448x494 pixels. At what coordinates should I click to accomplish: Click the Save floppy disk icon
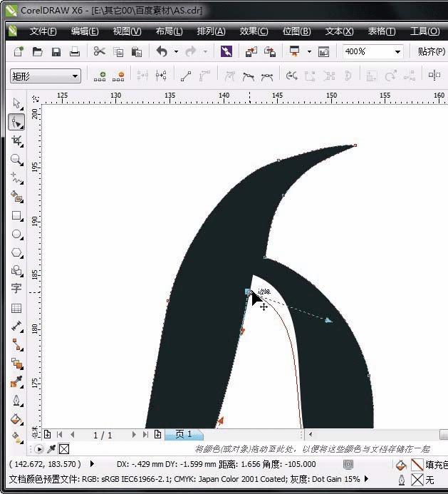coord(56,51)
